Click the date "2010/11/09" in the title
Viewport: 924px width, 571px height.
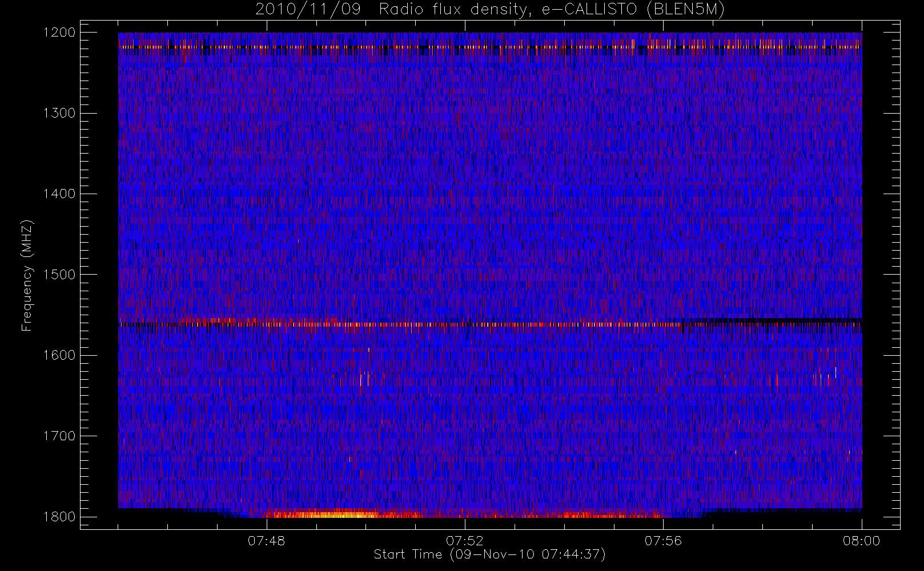coord(308,10)
